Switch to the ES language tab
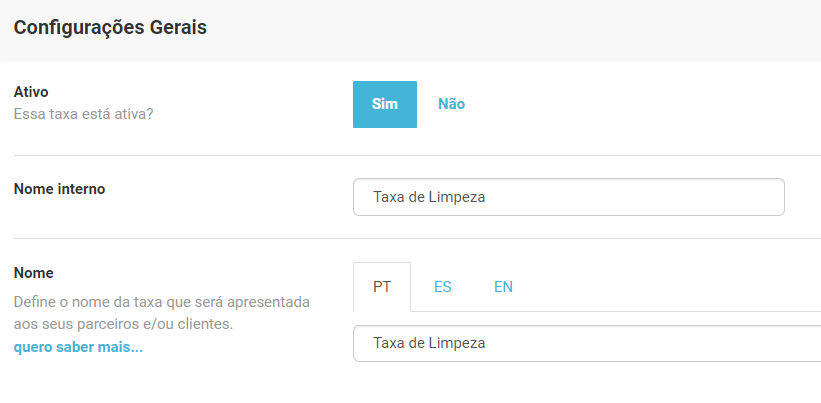The height and width of the screenshot is (403, 821). coord(443,286)
